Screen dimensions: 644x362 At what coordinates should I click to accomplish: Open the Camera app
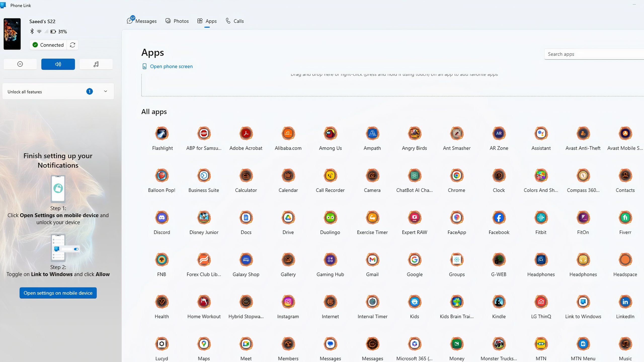point(372,176)
